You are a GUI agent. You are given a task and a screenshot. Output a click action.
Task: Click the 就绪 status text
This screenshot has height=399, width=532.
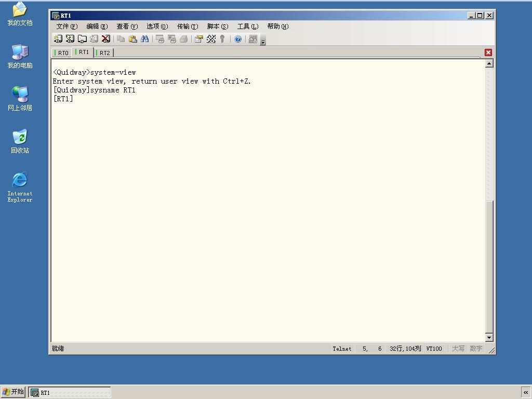(58, 349)
